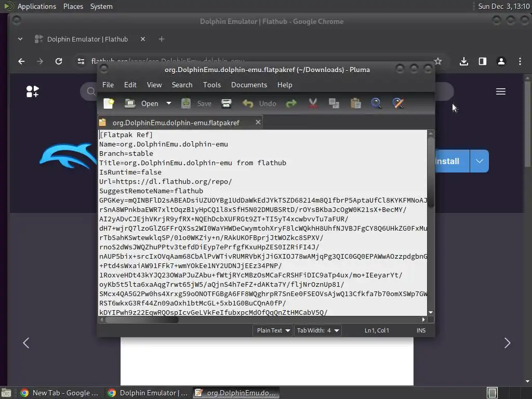The image size is (532, 399).
Task: Click the IsRuntime=false line
Action: [130, 172]
